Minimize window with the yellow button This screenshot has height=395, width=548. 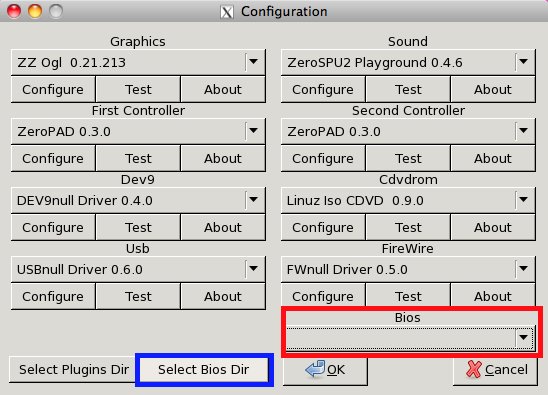tap(35, 11)
